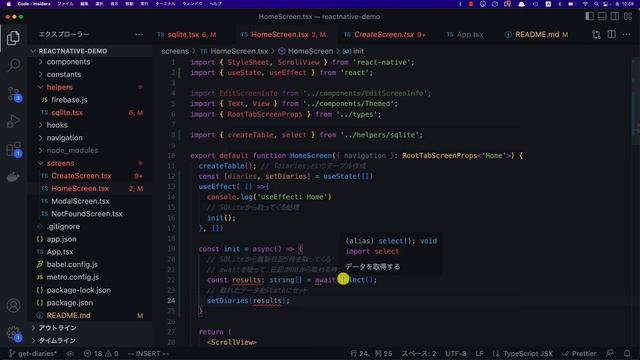Open the Explorer view in activity bar
640x360 pixels.
pos(13,38)
